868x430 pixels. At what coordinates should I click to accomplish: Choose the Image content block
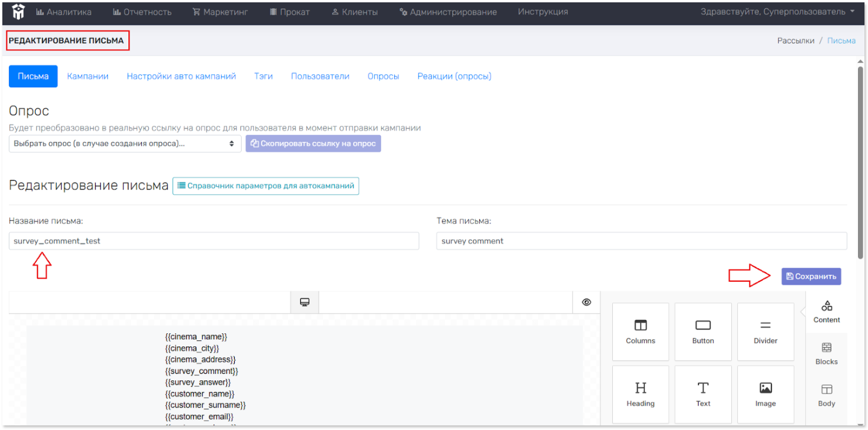coord(765,394)
